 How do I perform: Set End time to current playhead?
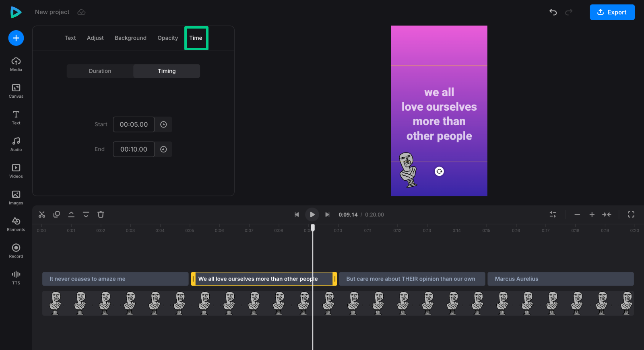tap(163, 149)
